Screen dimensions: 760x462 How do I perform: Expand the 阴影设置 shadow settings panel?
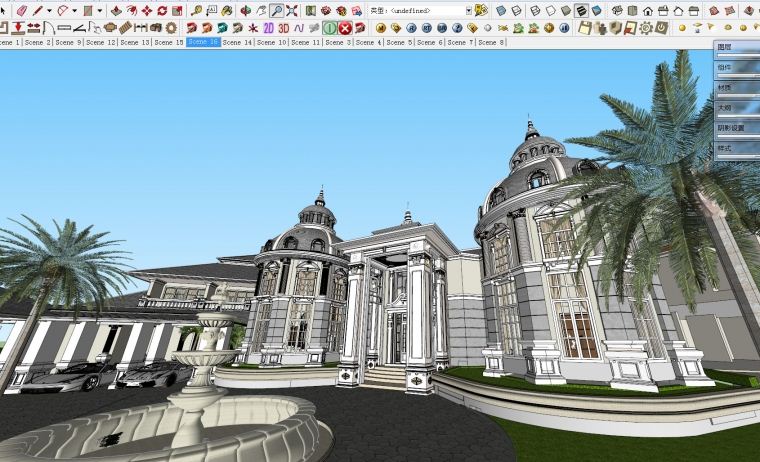[x=737, y=130]
